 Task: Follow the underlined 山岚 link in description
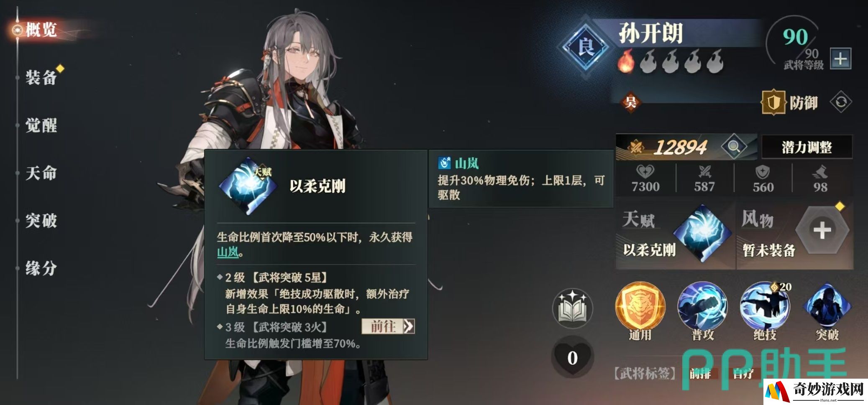[228, 252]
